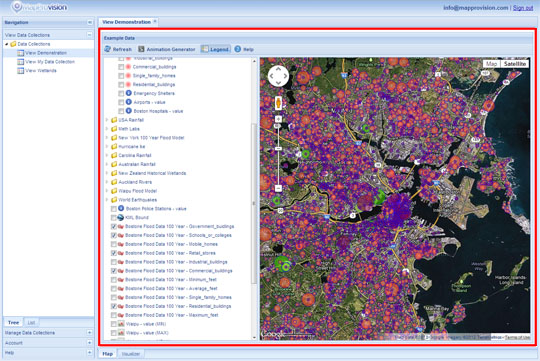Viewport: 540px width, 361px height.
Task: Click the Boston Hospitals - value marker icon
Action: (x=128, y=111)
